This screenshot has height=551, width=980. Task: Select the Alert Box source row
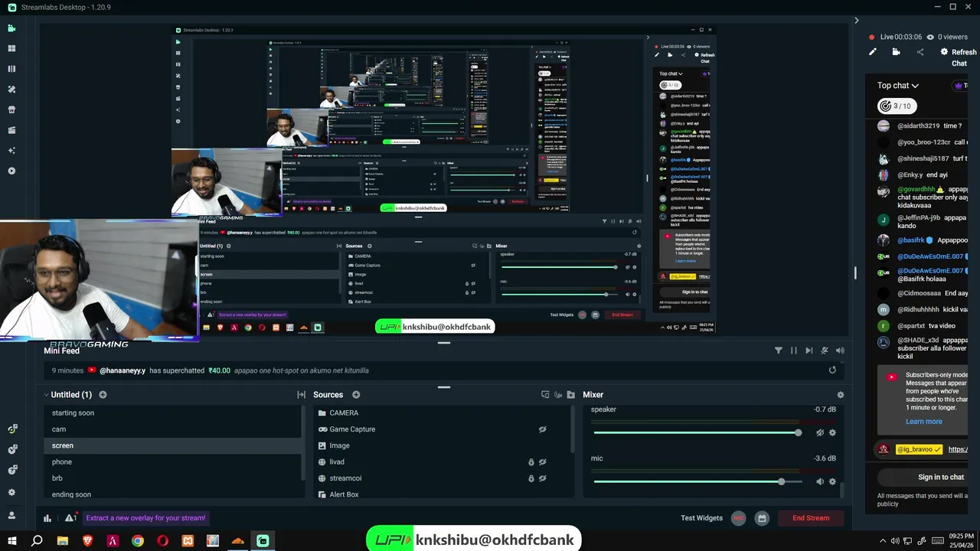[x=443, y=494]
